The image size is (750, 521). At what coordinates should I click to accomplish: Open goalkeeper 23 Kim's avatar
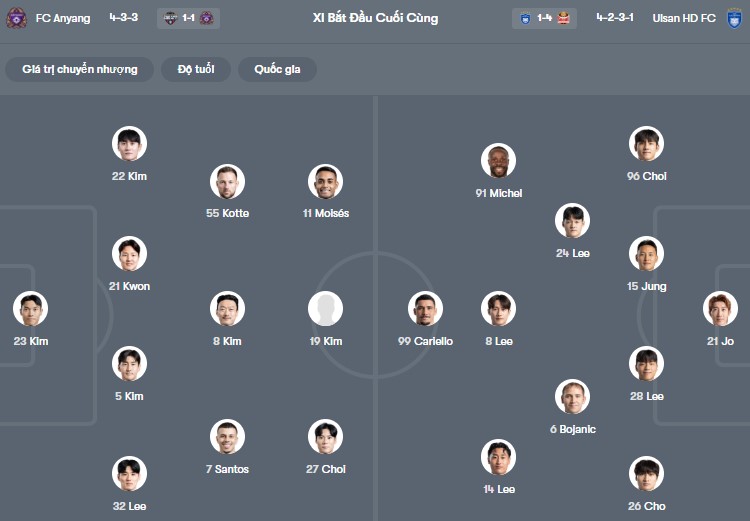coord(30,309)
